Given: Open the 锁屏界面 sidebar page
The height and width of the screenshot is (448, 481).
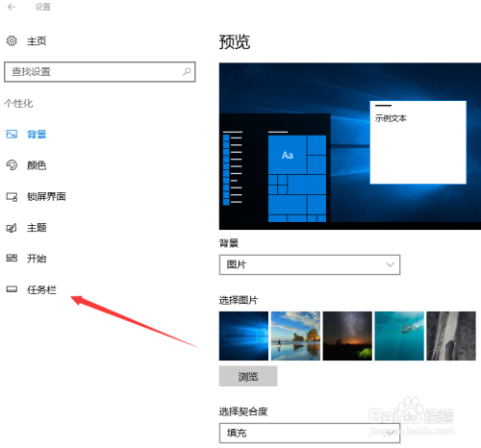Looking at the screenshot, I should (x=46, y=196).
